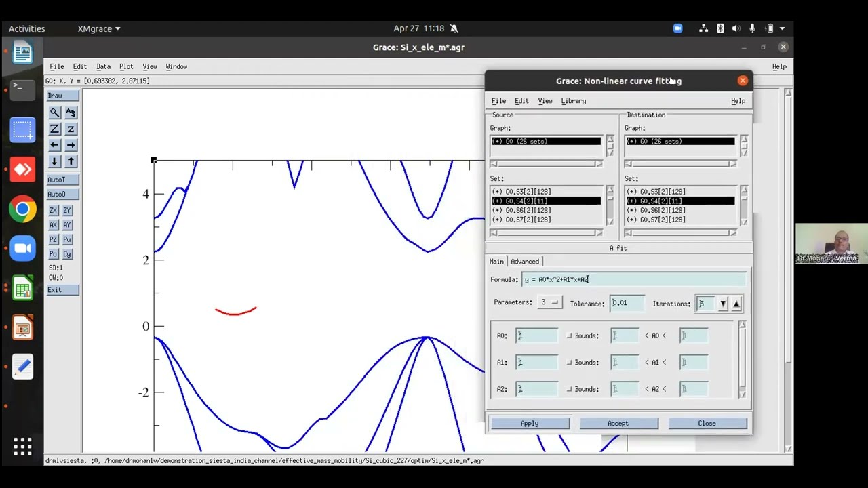This screenshot has height=488, width=868.
Task: Enable Bounds checkbox for A2
Action: click(x=569, y=389)
